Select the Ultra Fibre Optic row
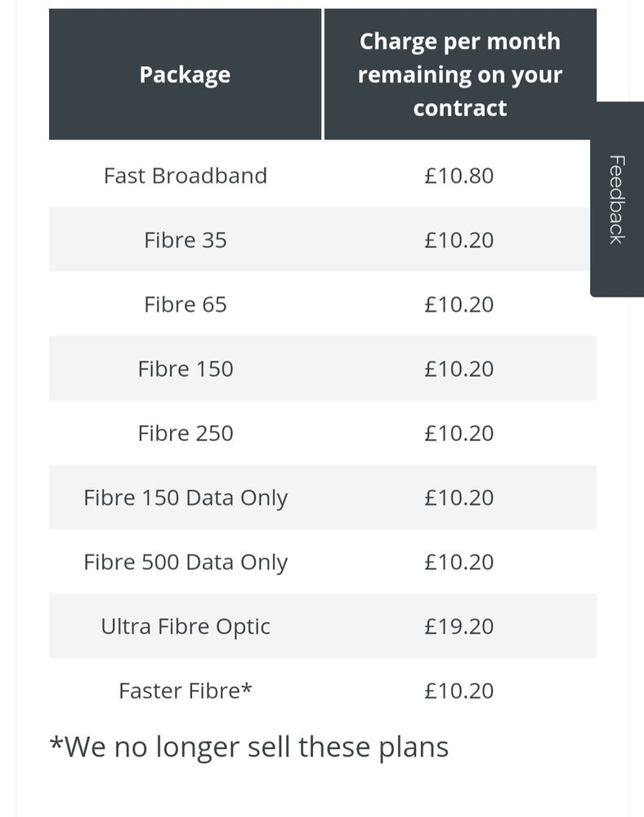Image resolution: width=644 pixels, height=817 pixels. tap(323, 626)
